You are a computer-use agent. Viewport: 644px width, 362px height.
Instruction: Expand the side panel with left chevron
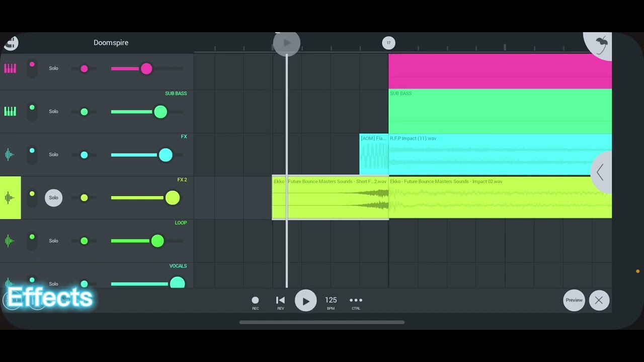(600, 172)
